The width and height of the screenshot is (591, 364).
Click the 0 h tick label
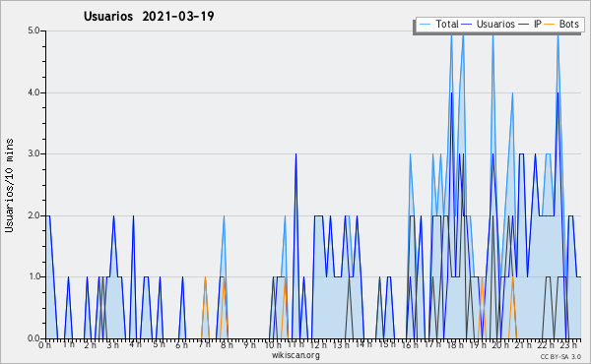pos(44,345)
